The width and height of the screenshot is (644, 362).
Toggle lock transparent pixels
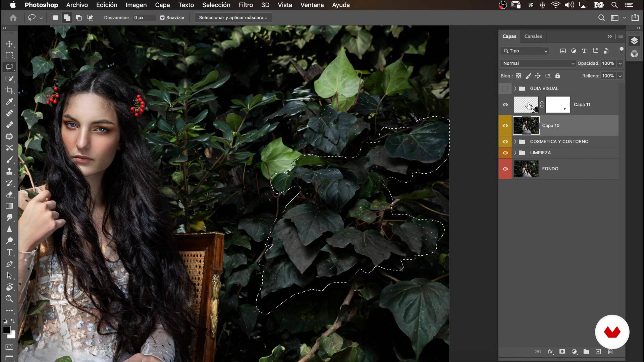point(519,76)
